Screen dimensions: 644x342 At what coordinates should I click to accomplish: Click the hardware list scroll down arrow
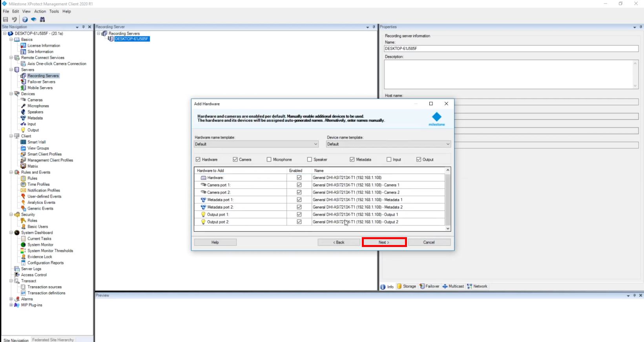[448, 229]
